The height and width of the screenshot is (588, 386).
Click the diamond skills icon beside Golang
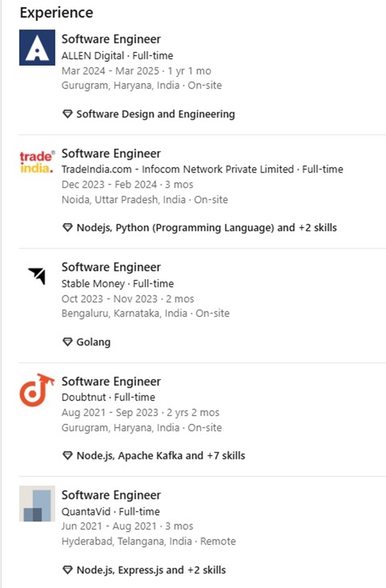67,342
